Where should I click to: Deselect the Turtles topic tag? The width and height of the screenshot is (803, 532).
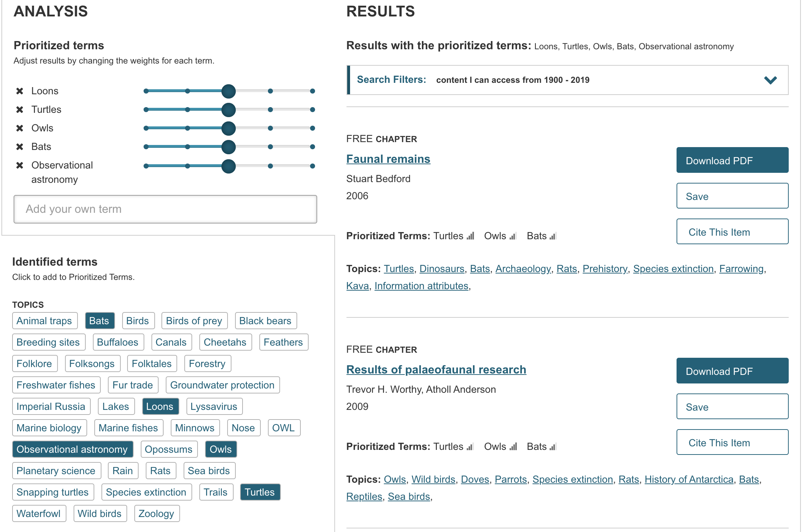260,492
